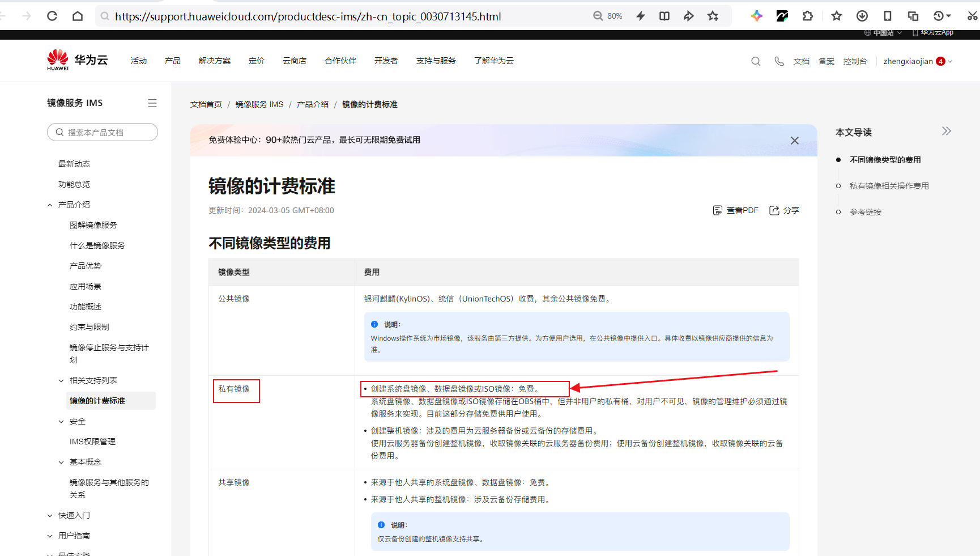Open 功能总览 in the sidebar
The height and width of the screenshot is (556, 980).
(x=74, y=185)
